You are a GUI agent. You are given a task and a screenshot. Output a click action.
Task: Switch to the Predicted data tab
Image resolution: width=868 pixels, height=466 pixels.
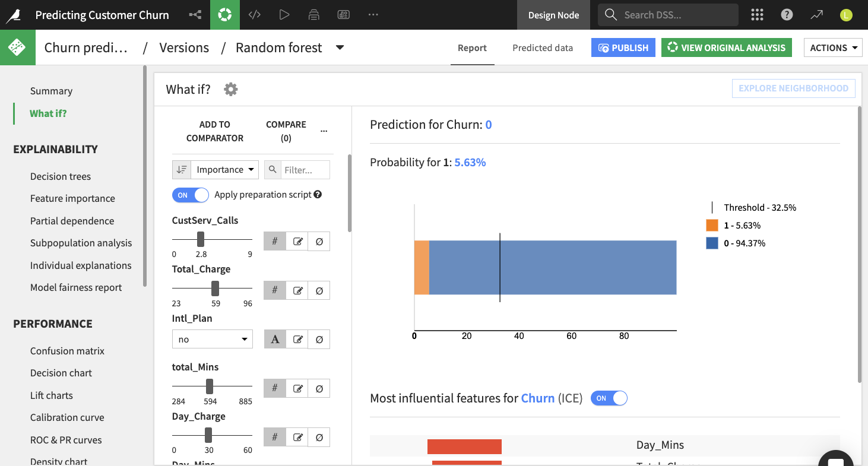(x=542, y=47)
